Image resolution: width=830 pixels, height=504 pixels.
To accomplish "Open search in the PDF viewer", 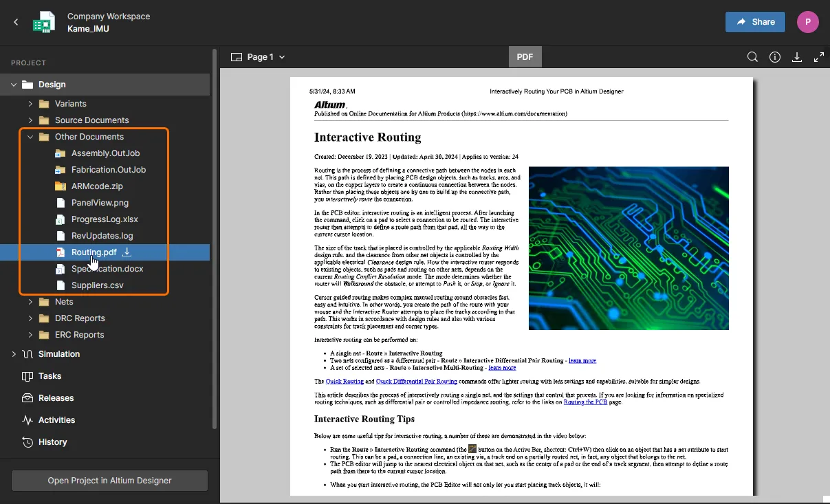I will 752,57.
